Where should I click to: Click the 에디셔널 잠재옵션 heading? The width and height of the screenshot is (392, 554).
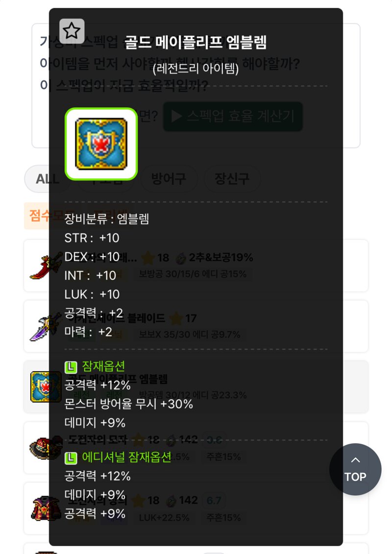(126, 457)
